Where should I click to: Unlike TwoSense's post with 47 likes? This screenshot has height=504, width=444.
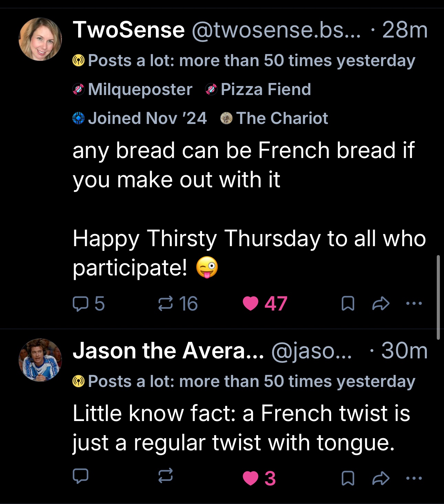tap(251, 304)
